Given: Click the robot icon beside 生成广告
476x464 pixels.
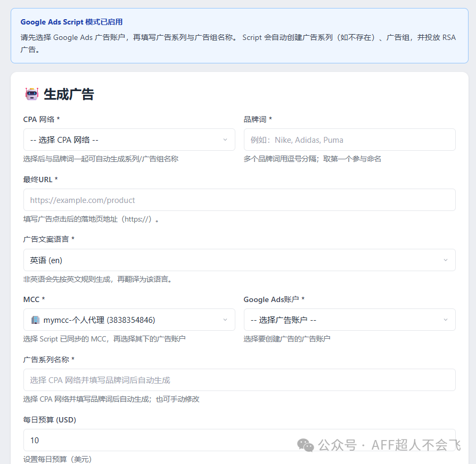Looking at the screenshot, I should pos(32,94).
